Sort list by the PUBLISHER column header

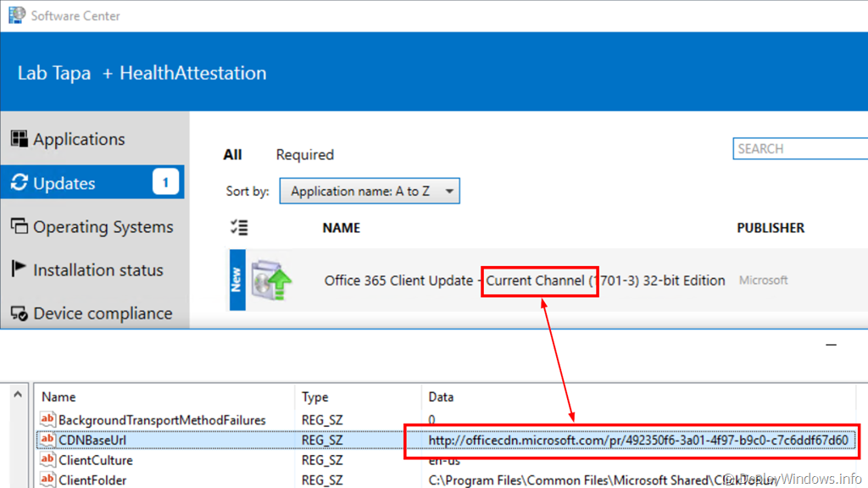click(771, 228)
